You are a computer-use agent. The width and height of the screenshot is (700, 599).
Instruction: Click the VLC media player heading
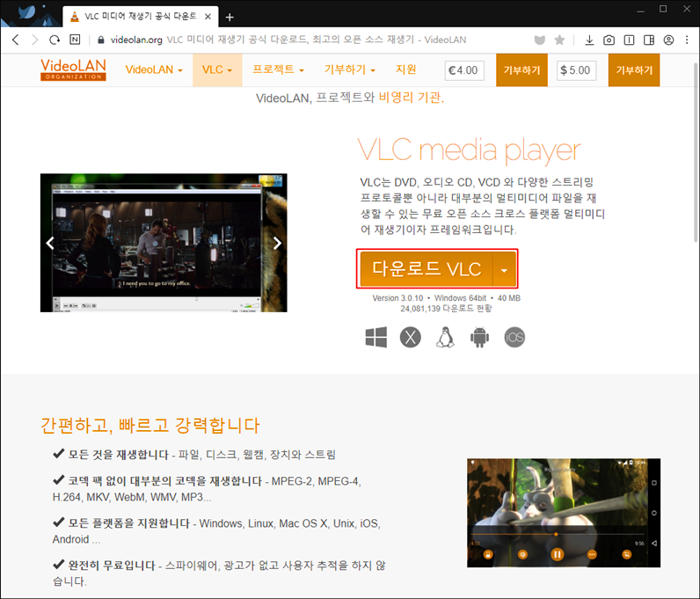pos(469,151)
